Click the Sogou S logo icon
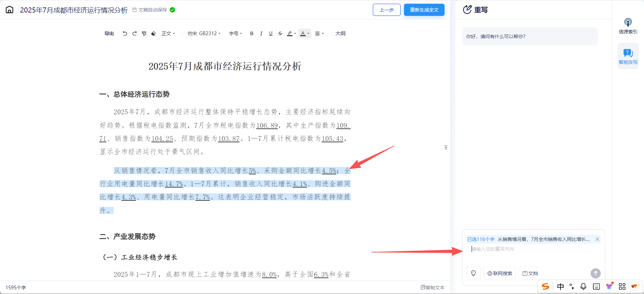The width and height of the screenshot is (644, 294). pyautogui.click(x=545, y=287)
